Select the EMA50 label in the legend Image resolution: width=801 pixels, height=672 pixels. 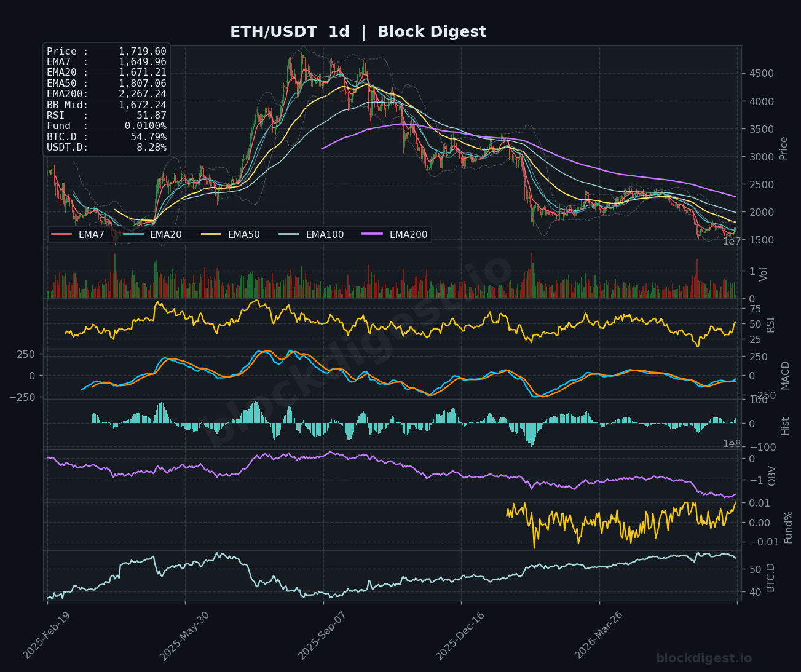pyautogui.click(x=244, y=234)
